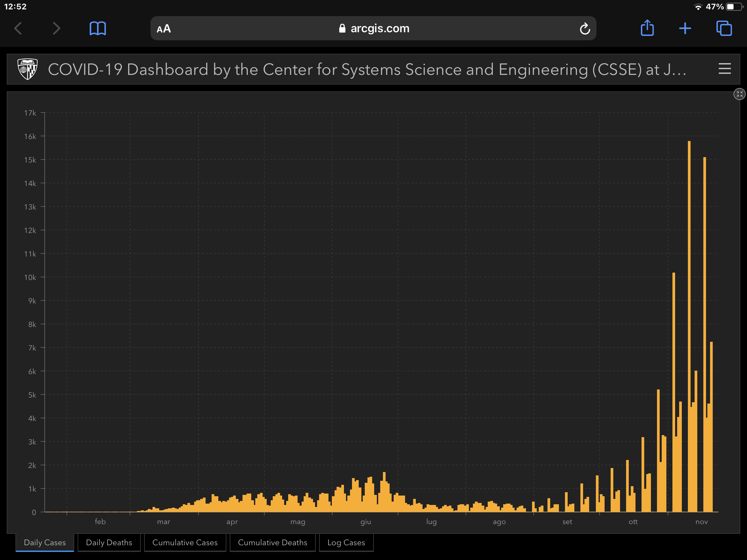Viewport: 747px width, 560px height.
Task: Tap the Safari forward arrow
Action: point(57,28)
